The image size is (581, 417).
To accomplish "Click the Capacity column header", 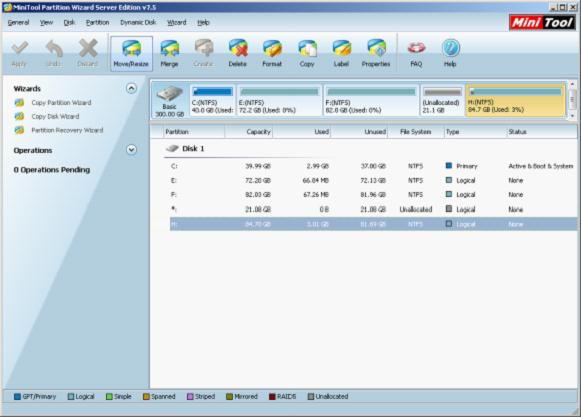I will pos(249,132).
